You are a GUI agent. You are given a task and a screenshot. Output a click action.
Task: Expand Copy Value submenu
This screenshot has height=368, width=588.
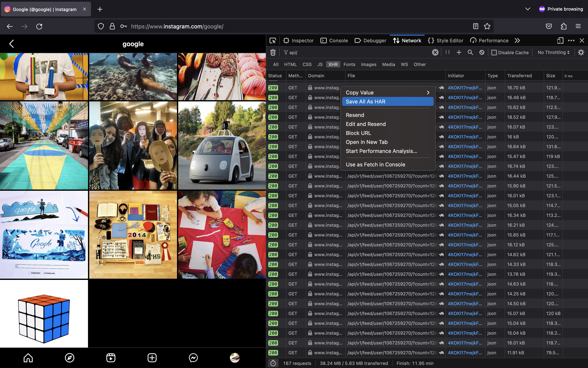388,92
